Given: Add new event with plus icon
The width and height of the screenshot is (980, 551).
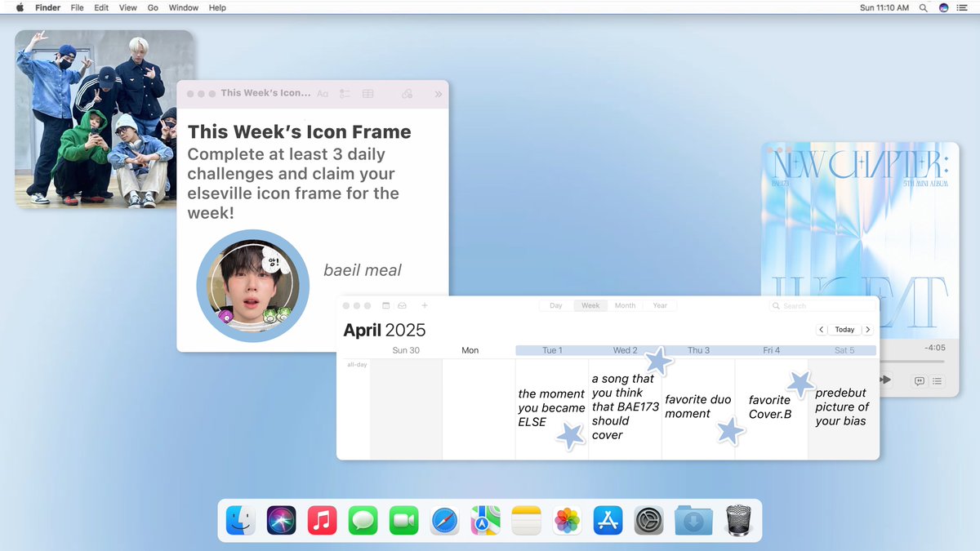Looking at the screenshot, I should pos(424,305).
